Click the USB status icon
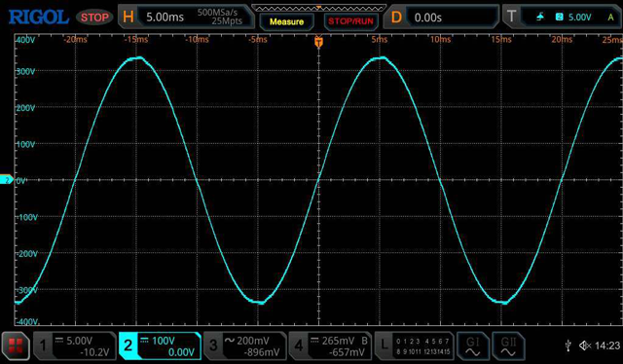Screen dimensions: 623x364 click(x=568, y=346)
